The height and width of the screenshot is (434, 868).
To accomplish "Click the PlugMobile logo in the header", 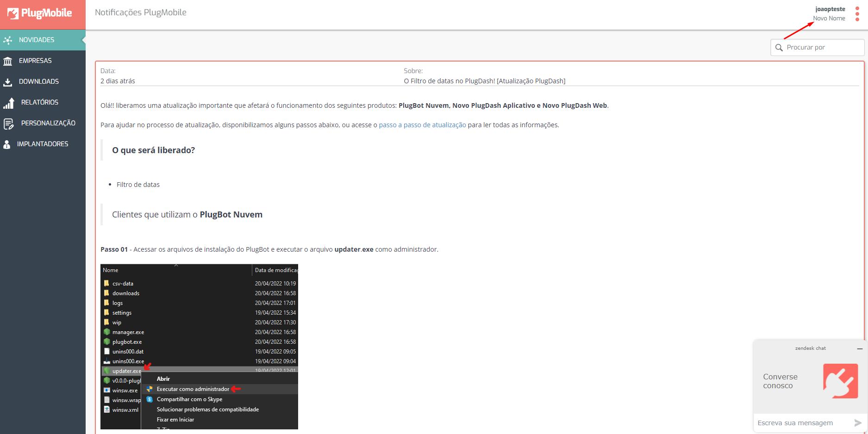I will [40, 13].
